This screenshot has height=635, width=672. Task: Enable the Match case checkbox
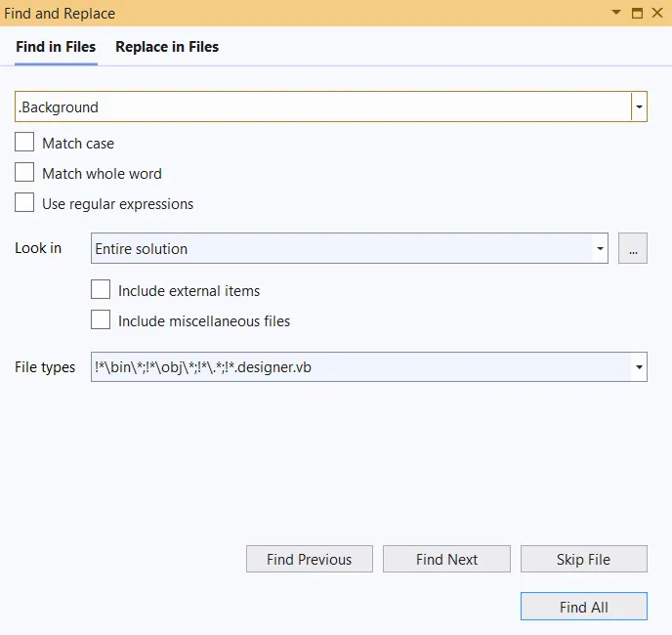(x=24, y=143)
